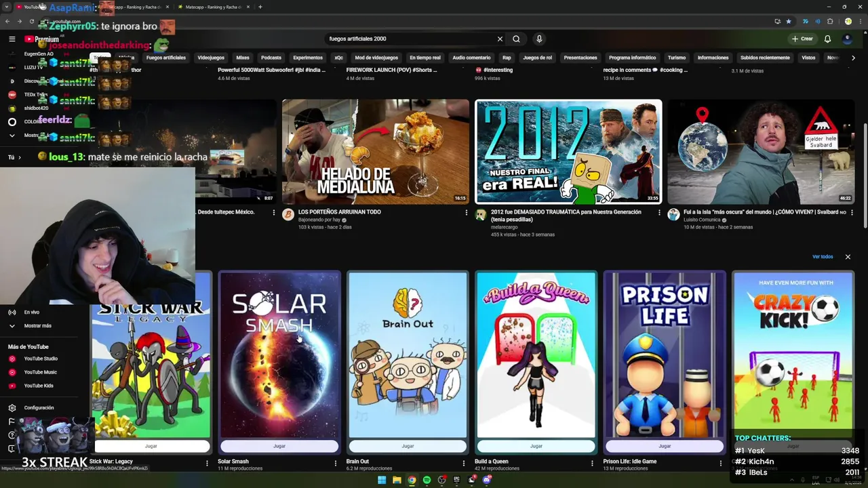This screenshot has width=868, height=488.
Task: Open options menu for 2012 Demasiado Traumática video
Action: [x=659, y=212]
